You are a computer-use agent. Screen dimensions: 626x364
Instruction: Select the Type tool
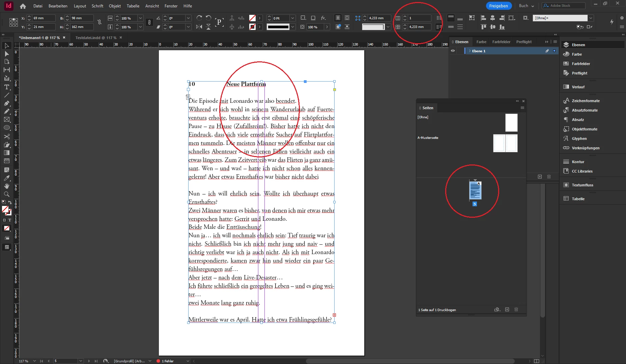coord(6,87)
